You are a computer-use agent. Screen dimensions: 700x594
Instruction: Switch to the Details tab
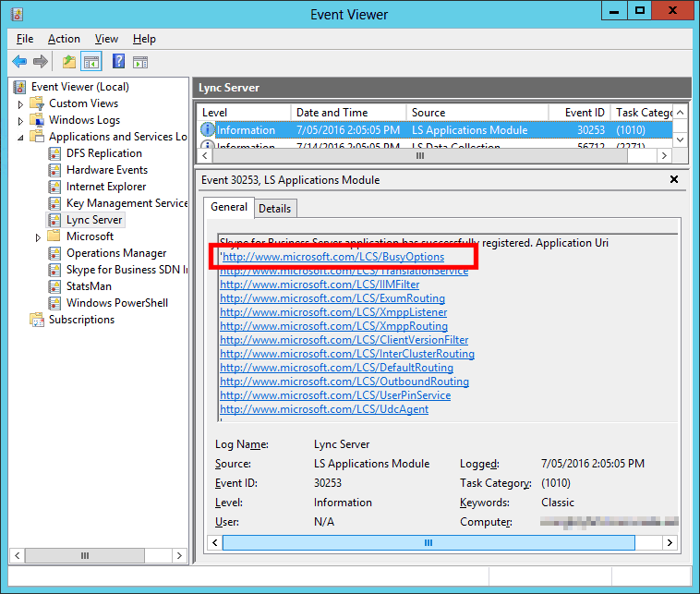pos(274,209)
